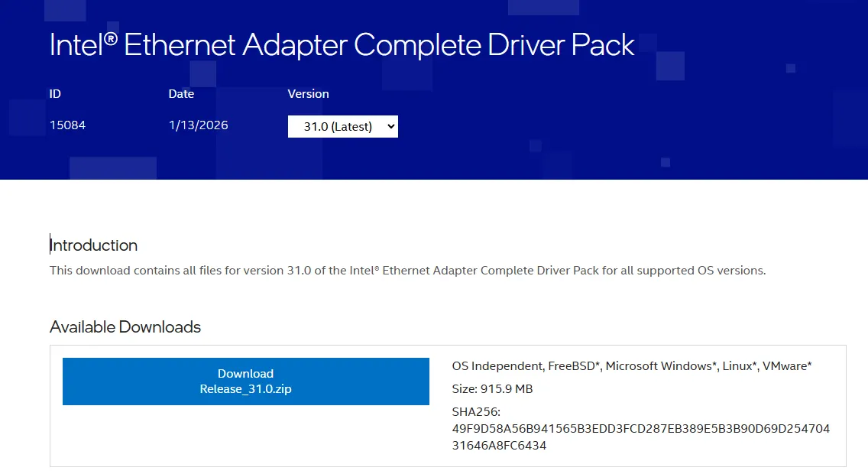The width and height of the screenshot is (868, 474).
Task: Click the VMware* entry in OS list
Action: click(789, 366)
